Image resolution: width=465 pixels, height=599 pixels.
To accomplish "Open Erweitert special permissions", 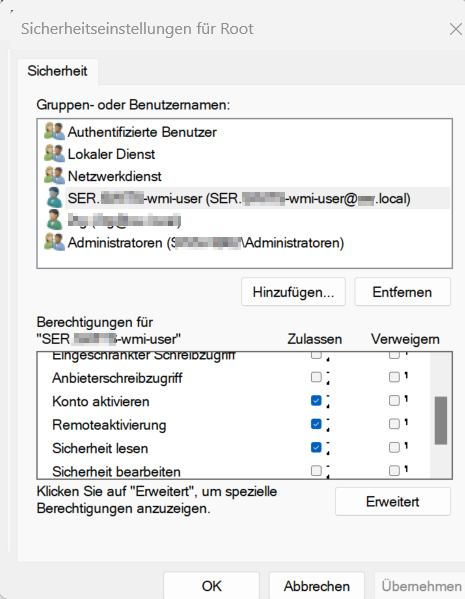I will (392, 502).
